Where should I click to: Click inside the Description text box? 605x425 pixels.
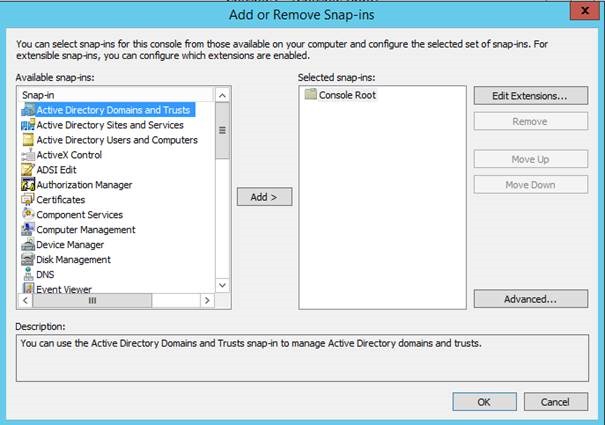pyautogui.click(x=302, y=358)
